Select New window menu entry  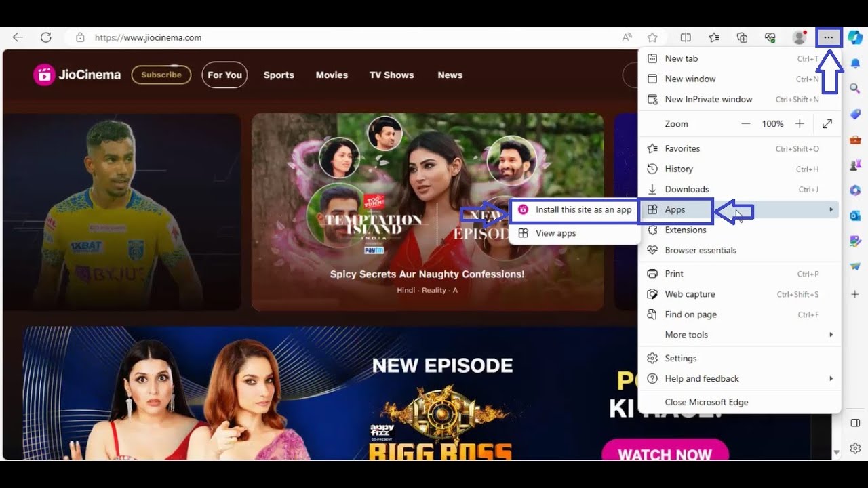[x=740, y=79]
